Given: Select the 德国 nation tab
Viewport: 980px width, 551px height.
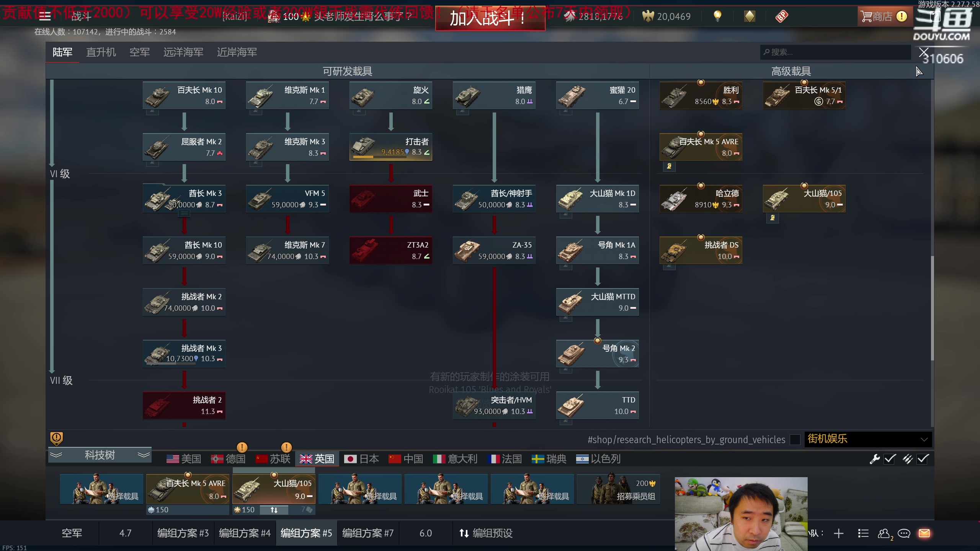Looking at the screenshot, I should click(x=229, y=459).
